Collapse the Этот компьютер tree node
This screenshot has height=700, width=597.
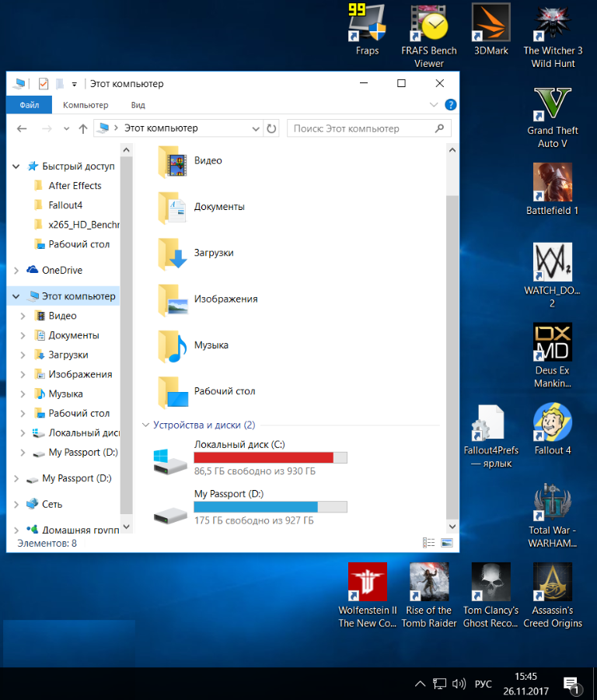coord(16,296)
